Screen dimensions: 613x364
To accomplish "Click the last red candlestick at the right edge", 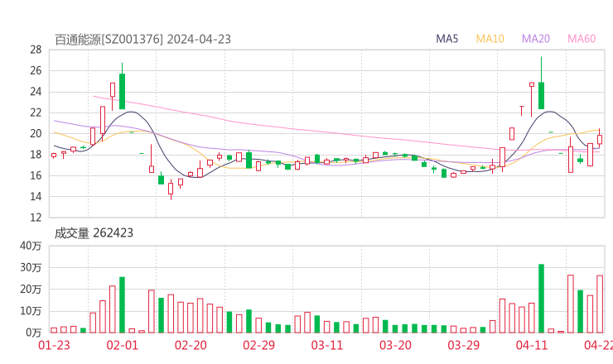I will coord(600,140).
